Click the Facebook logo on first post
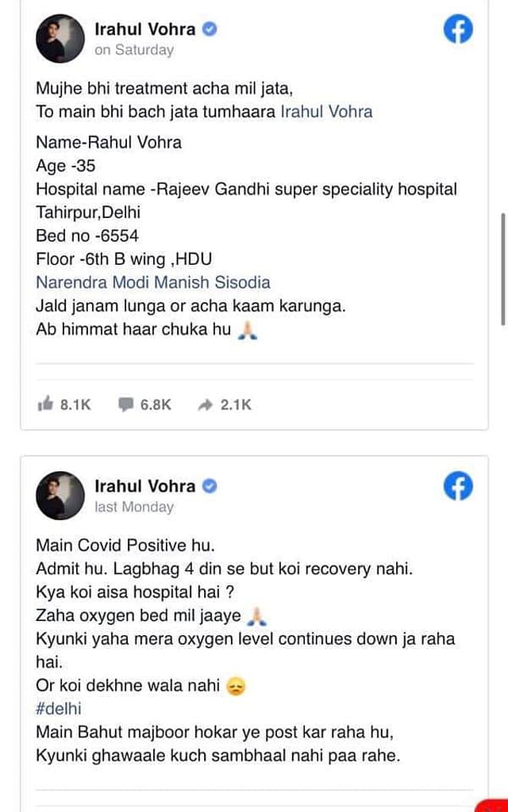This screenshot has height=812, width=508. point(458,29)
